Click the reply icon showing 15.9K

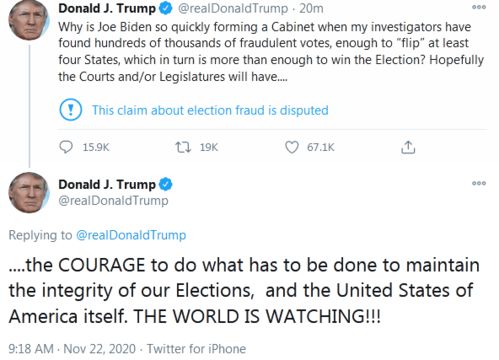point(66,147)
